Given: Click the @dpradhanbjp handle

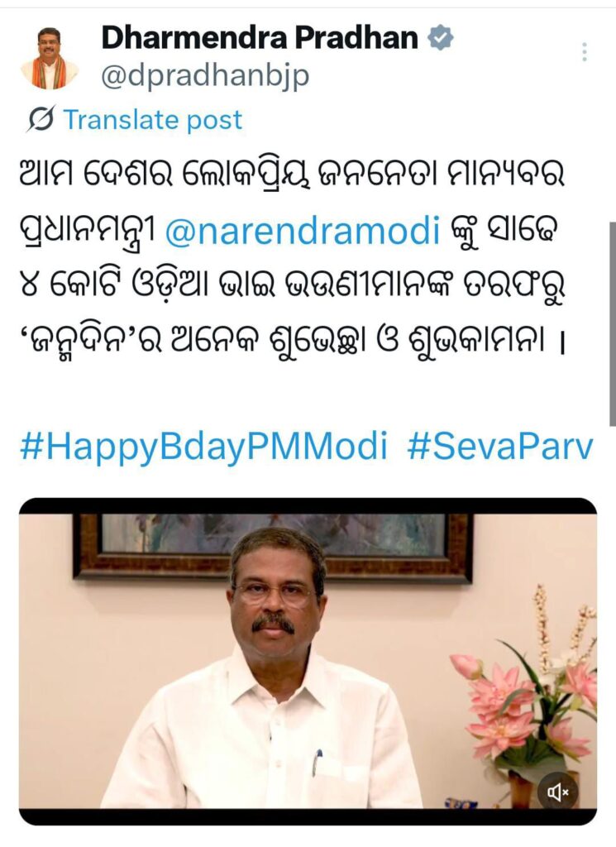Looking at the screenshot, I should (205, 77).
